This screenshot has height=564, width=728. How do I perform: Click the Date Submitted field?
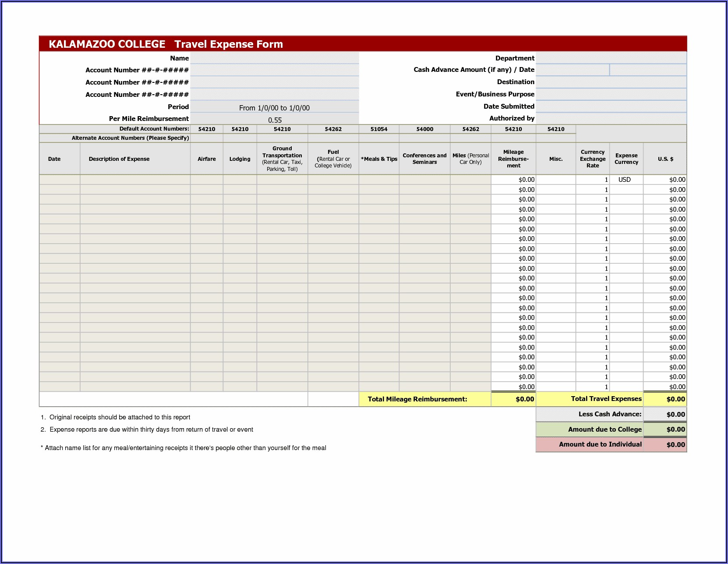611,106
